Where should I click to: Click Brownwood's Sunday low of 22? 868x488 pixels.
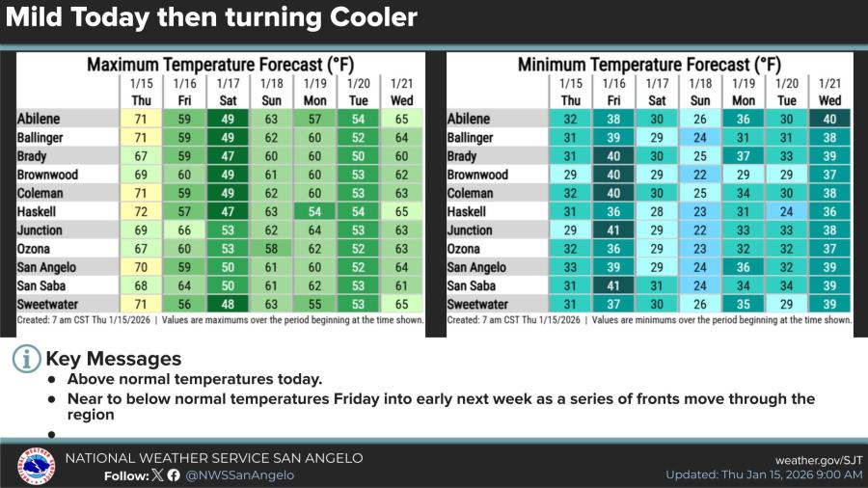[700, 176]
